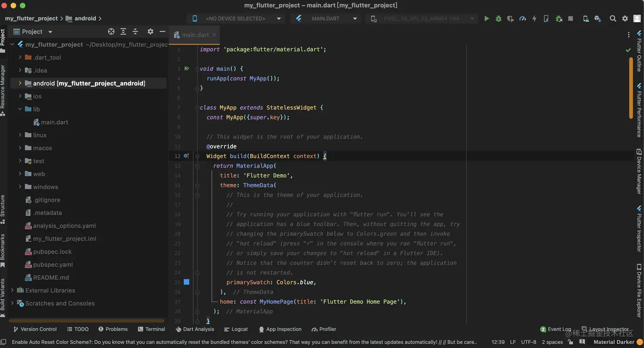Screen dimensions: 644x348
Task: Open the MAIN.DART run configuration dropdown
Action: [x=326, y=19]
